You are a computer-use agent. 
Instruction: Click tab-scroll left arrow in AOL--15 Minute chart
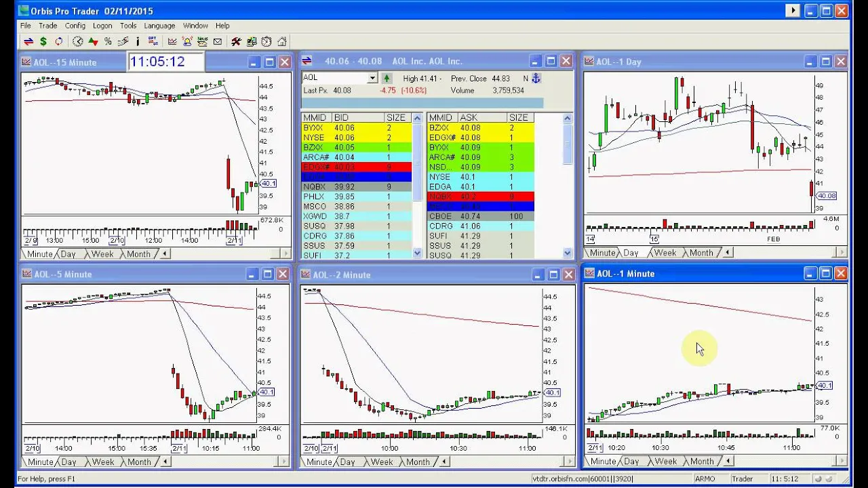164,254
